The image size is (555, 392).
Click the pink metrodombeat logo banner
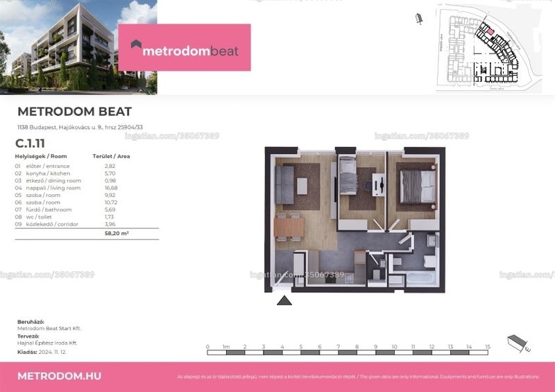pos(185,47)
